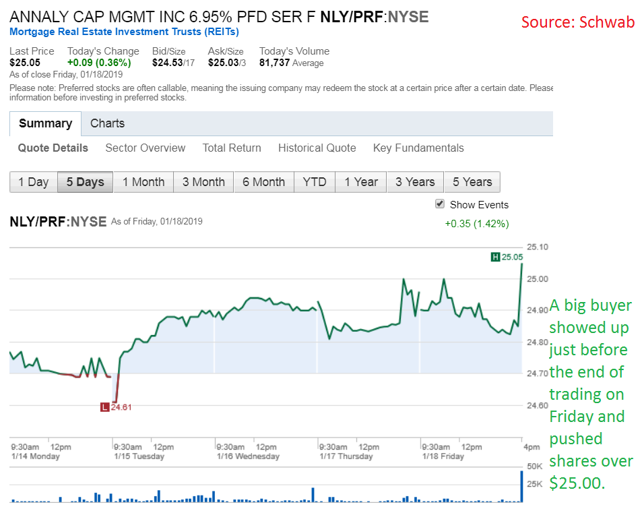Viewport: 640px width, 511px height.
Task: Click the 1/15 Tuesday axis label
Action: pos(139,456)
